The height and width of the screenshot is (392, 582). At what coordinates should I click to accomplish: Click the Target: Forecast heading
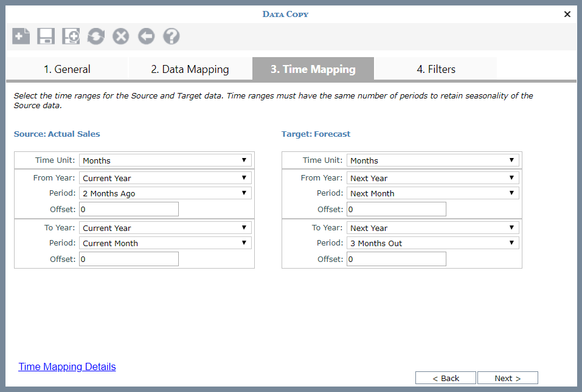tap(316, 134)
